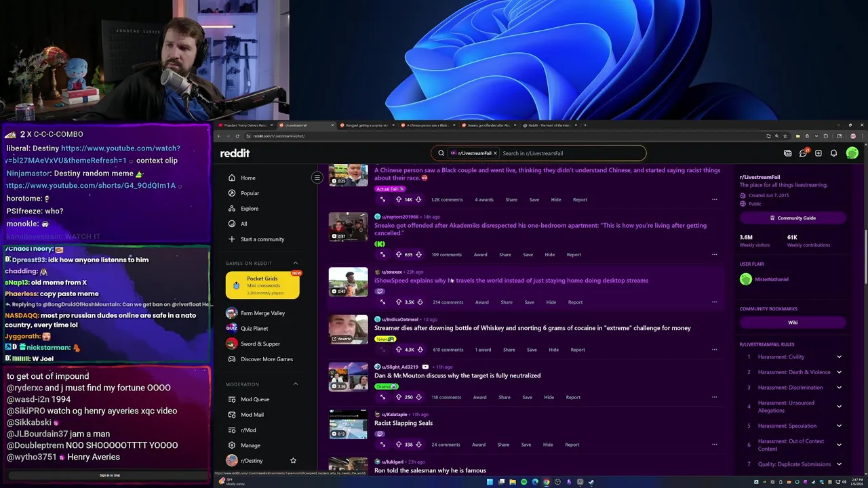868x488 pixels.
Task: Click the Windows Start button
Action: point(490,482)
